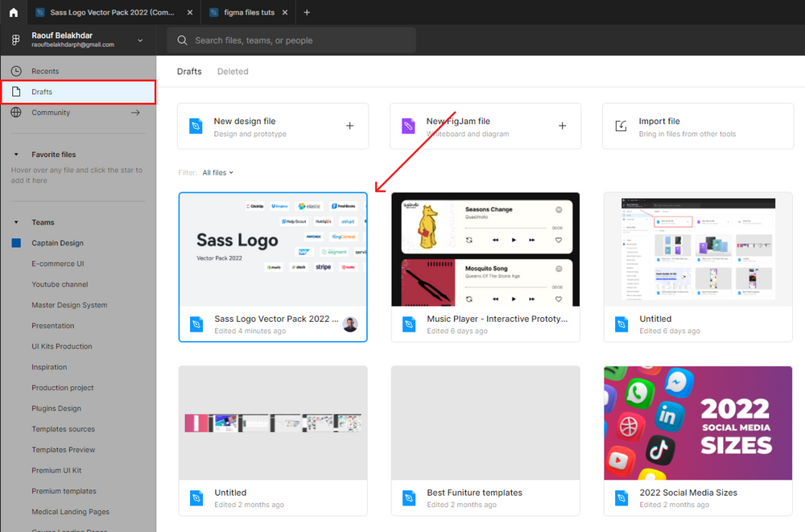
Task: Expand the account menu for Raouf Belakhdar
Action: [140, 39]
